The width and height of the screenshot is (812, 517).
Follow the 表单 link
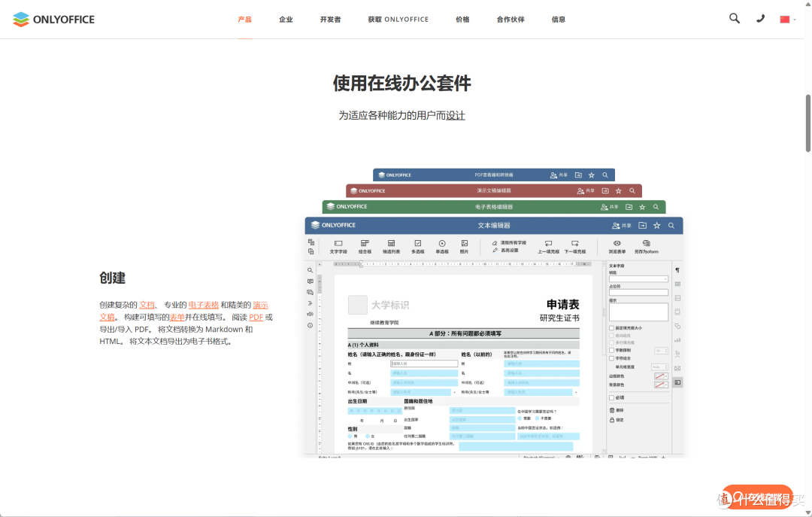tap(177, 317)
